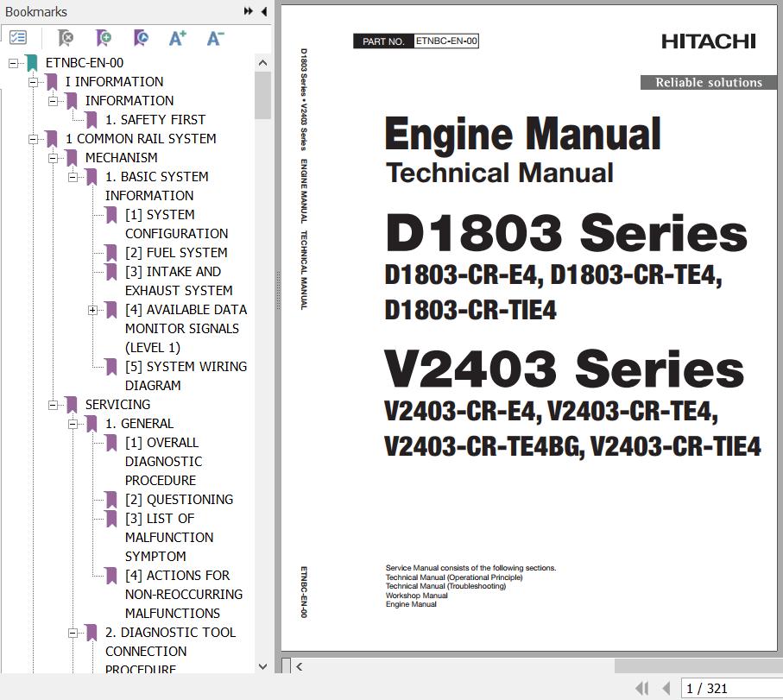Click the bookmarks vertical scrollbar thumb
Viewport: 783px width, 700px height.
(262, 95)
